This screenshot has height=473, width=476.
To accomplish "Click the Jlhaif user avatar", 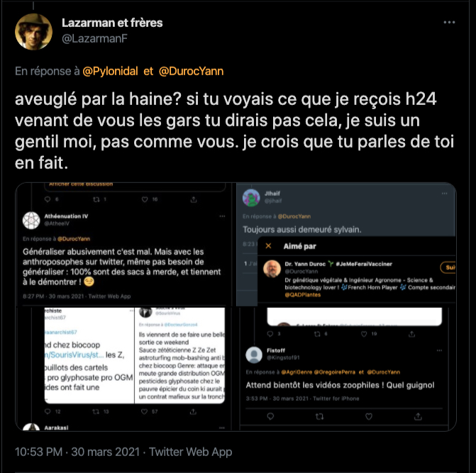I will point(250,199).
